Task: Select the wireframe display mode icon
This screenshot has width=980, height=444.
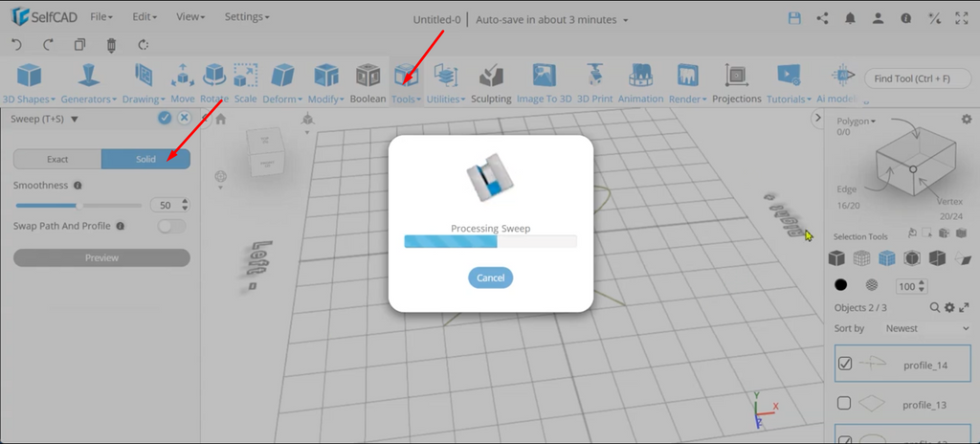Action: pyautogui.click(x=860, y=257)
